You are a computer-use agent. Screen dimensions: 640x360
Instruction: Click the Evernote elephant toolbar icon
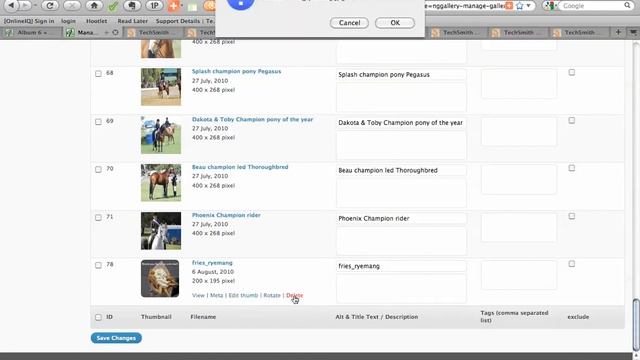[x=132, y=5]
